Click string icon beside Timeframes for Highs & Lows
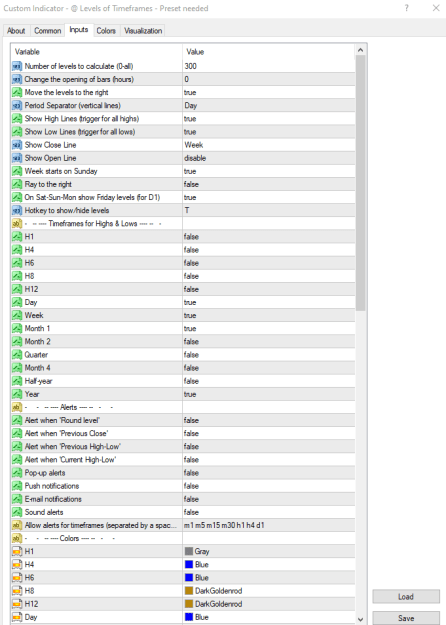This screenshot has width=446, height=625. point(17,224)
